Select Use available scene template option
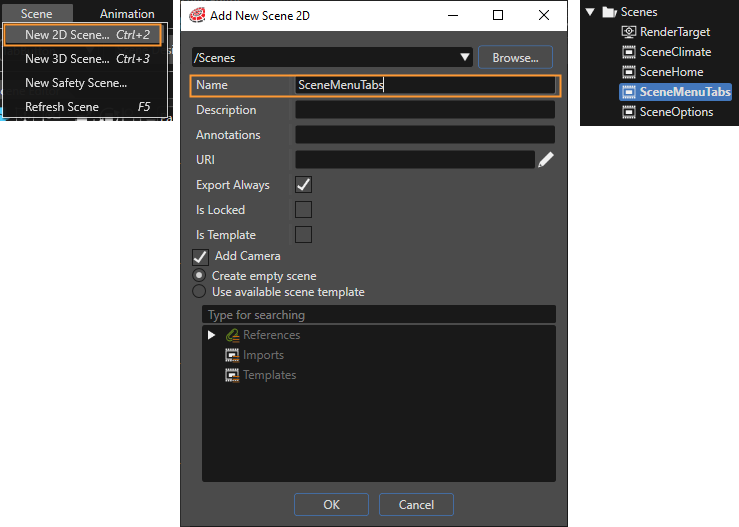This screenshot has height=527, width=739. [199, 292]
